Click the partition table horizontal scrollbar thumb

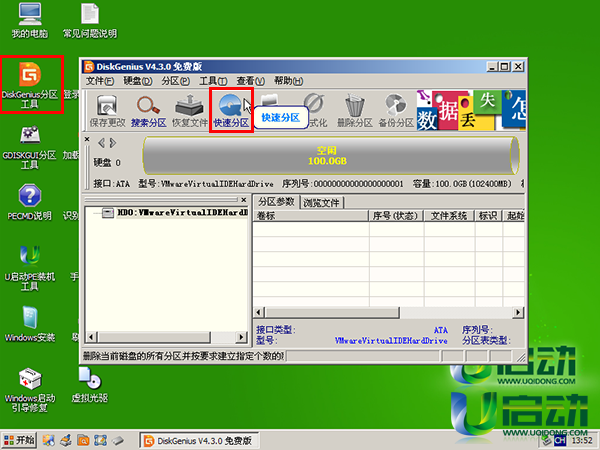coord(332,312)
